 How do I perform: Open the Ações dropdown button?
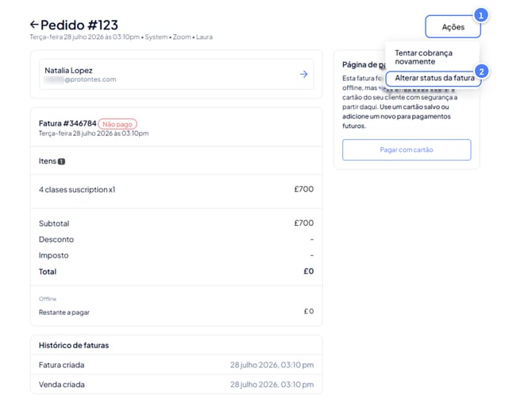point(453,27)
